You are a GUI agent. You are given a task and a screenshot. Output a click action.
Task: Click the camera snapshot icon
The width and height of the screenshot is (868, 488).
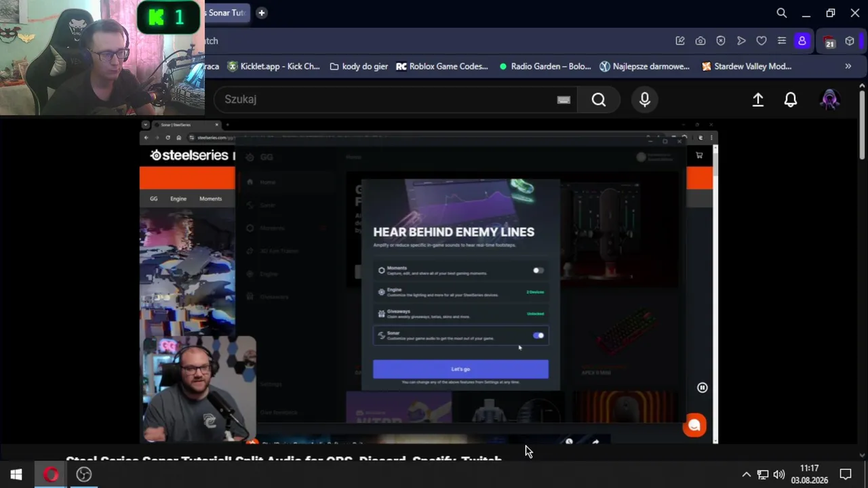point(701,41)
